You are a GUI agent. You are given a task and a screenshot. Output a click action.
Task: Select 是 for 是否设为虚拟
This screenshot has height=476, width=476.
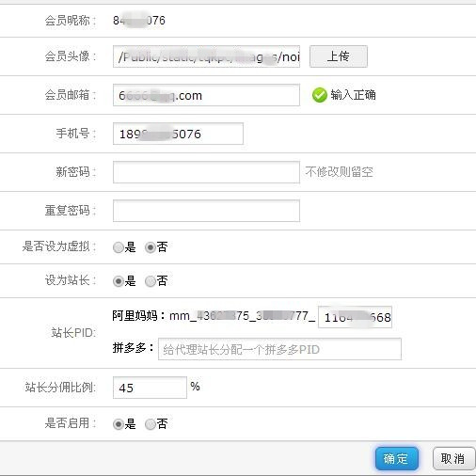[119, 247]
